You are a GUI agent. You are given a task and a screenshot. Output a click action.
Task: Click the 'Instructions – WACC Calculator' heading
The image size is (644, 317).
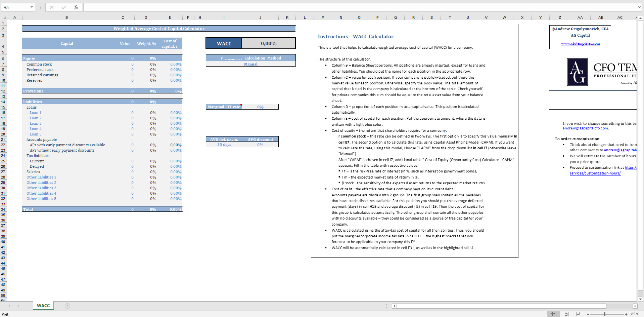(356, 37)
